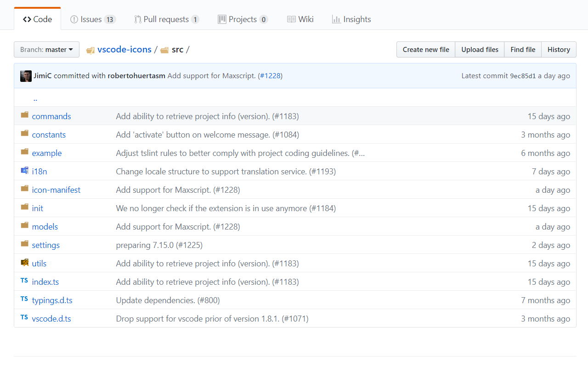Click the Issues exclamation icon
The width and height of the screenshot is (588, 368).
74,19
